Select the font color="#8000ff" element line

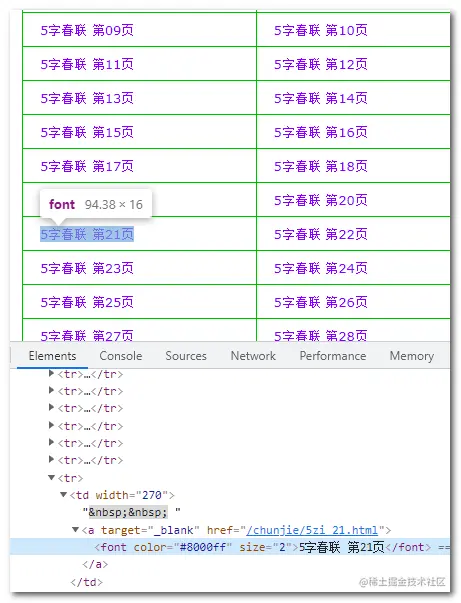click(x=230, y=547)
